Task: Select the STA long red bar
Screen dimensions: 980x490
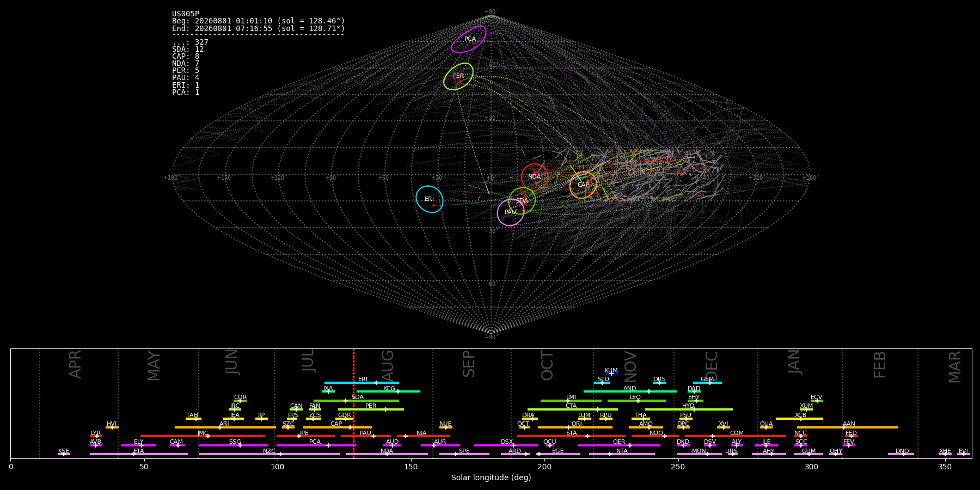Action: tap(571, 436)
